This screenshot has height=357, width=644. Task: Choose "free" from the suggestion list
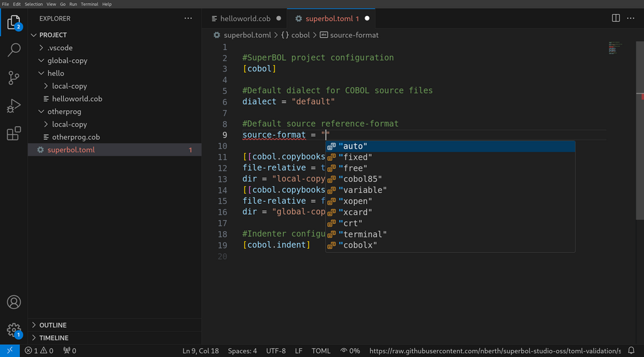pyautogui.click(x=352, y=168)
